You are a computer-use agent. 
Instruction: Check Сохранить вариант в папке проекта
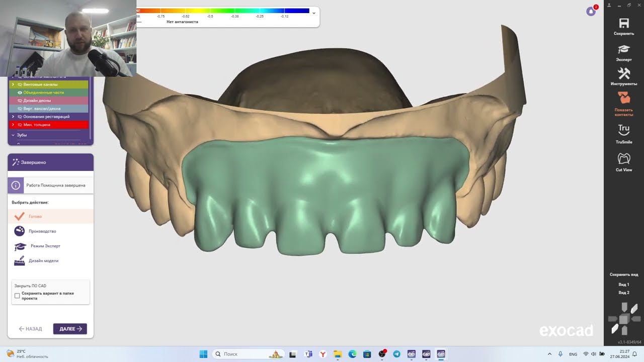[x=17, y=296]
